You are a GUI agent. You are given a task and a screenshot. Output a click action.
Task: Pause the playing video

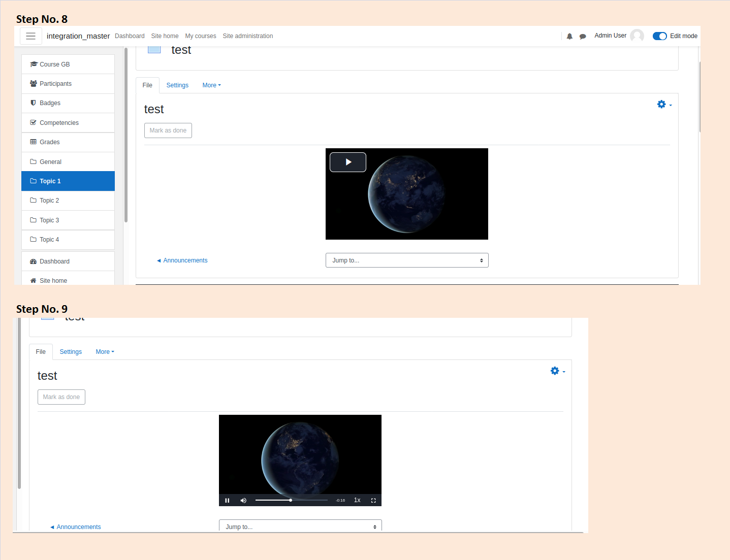(227, 501)
